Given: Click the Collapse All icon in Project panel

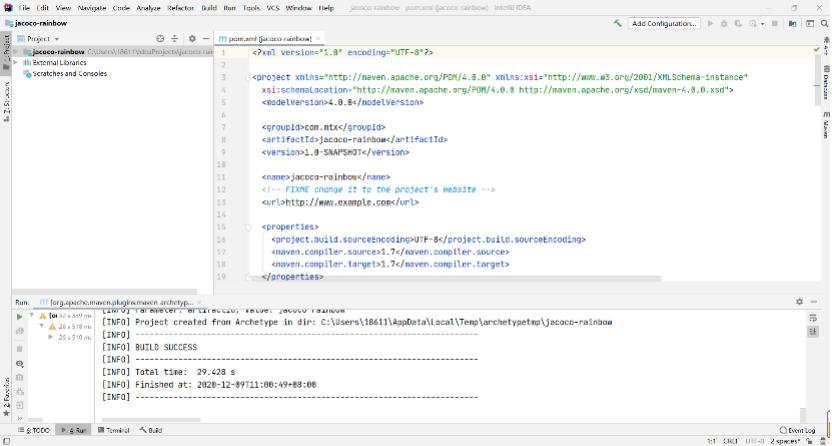Looking at the screenshot, I should (174, 38).
